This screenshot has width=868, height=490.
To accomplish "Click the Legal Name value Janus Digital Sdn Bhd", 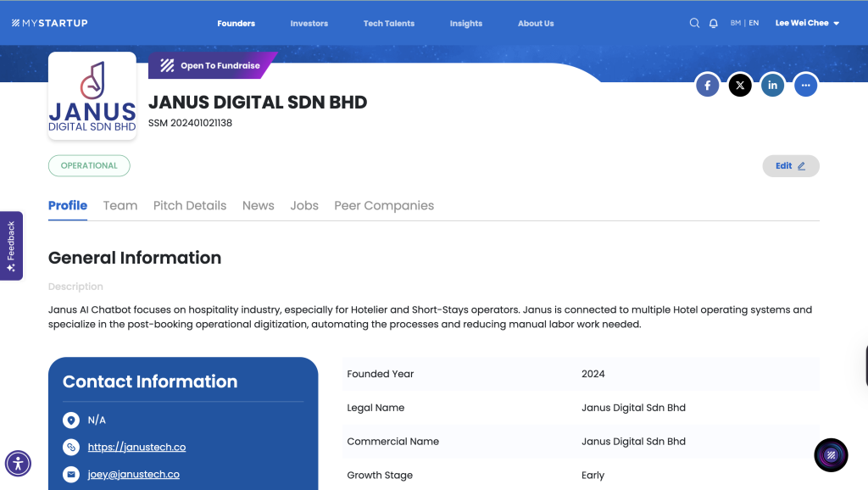I will (x=633, y=408).
